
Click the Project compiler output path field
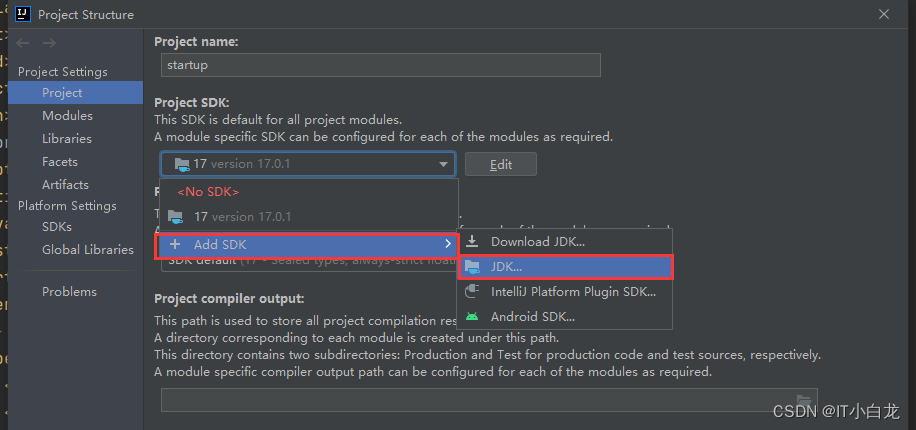point(489,400)
